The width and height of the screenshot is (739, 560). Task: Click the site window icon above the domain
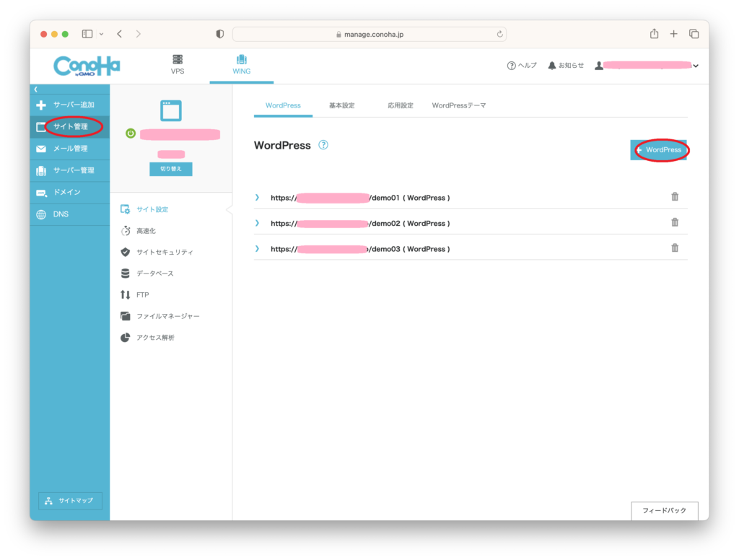(170, 111)
